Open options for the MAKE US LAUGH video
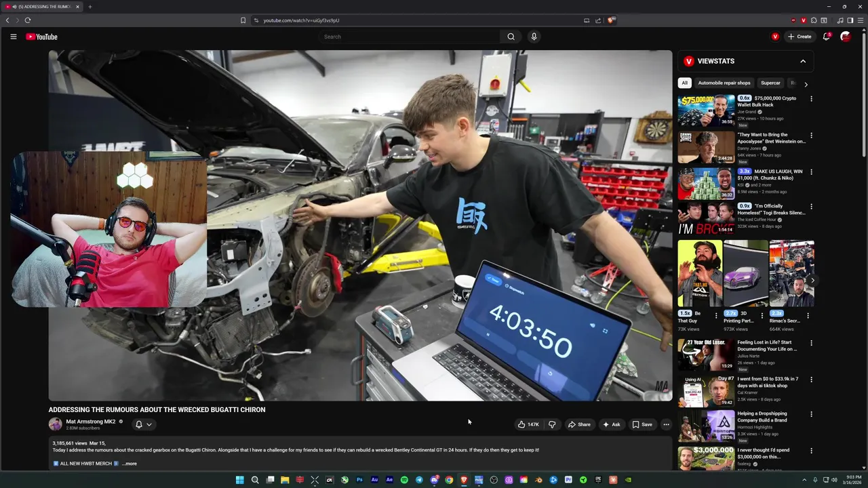Screen dimensions: 868x488 (811, 172)
